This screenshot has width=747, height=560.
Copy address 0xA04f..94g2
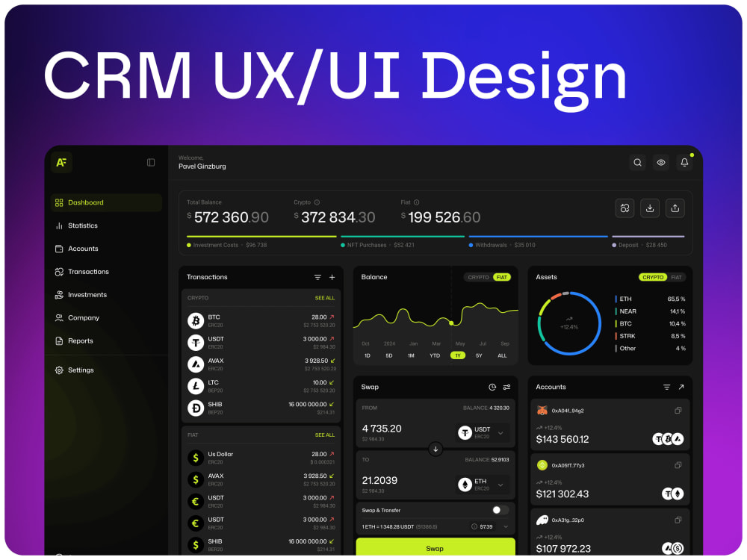pos(678,411)
